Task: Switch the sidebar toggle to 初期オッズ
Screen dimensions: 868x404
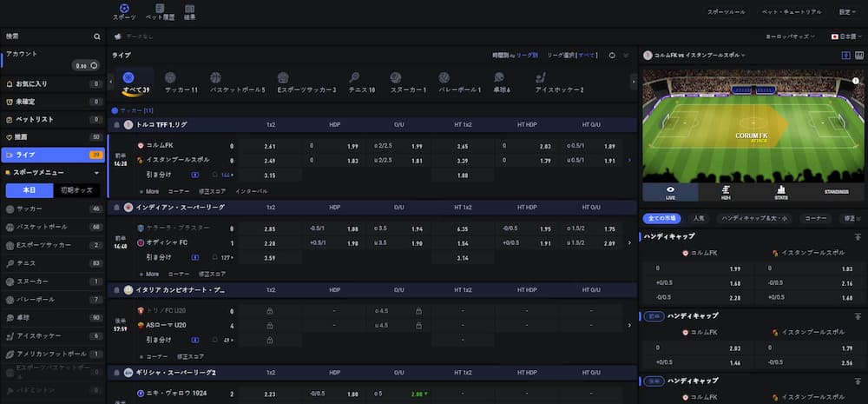Action: click(77, 190)
